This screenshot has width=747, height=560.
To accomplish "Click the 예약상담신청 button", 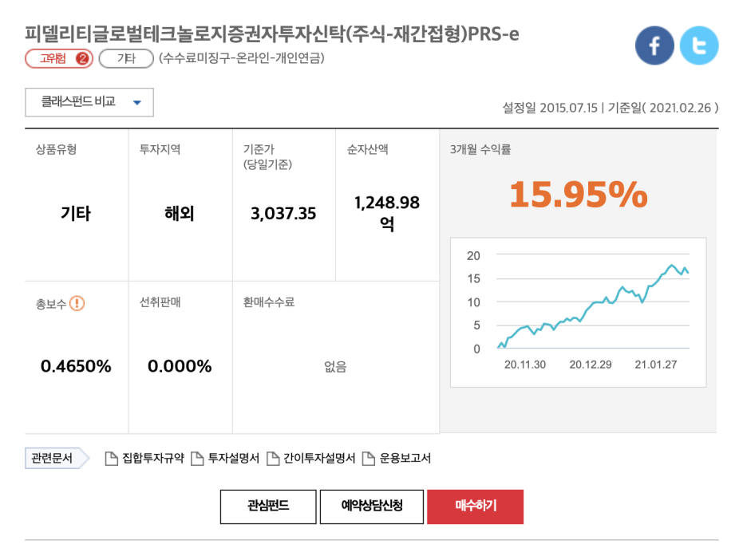I will tap(372, 507).
